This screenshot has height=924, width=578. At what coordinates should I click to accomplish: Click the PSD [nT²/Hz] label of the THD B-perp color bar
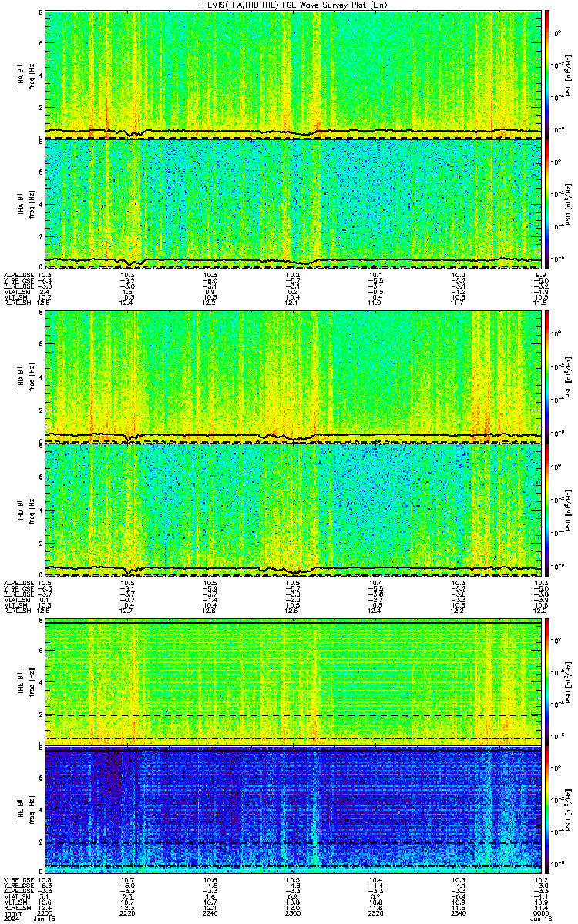coord(569,377)
